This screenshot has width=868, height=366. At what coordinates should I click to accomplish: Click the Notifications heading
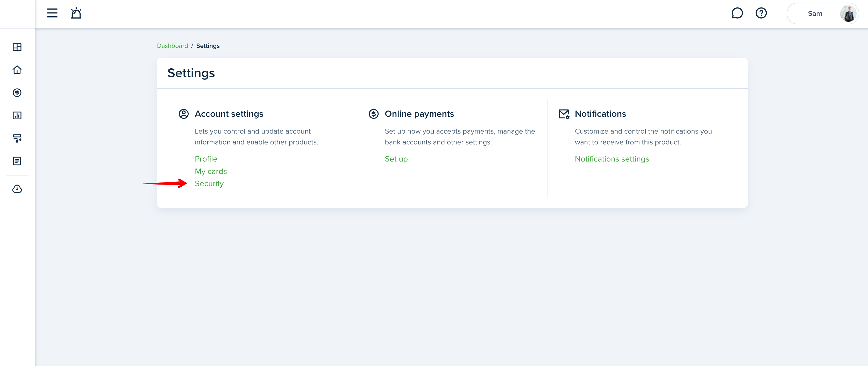click(600, 114)
